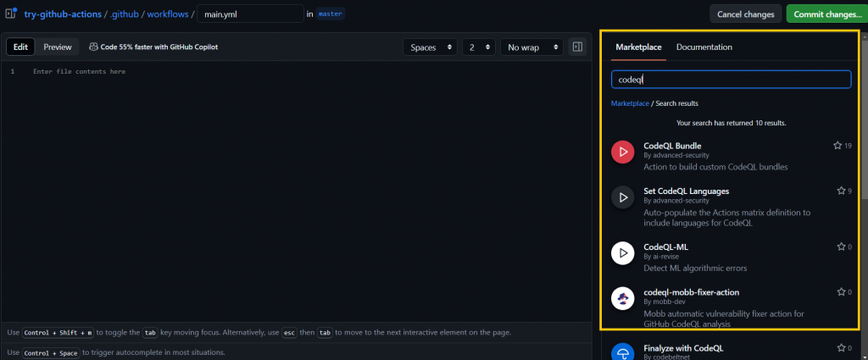Open the workflows folder breadcrumb

coord(168,14)
